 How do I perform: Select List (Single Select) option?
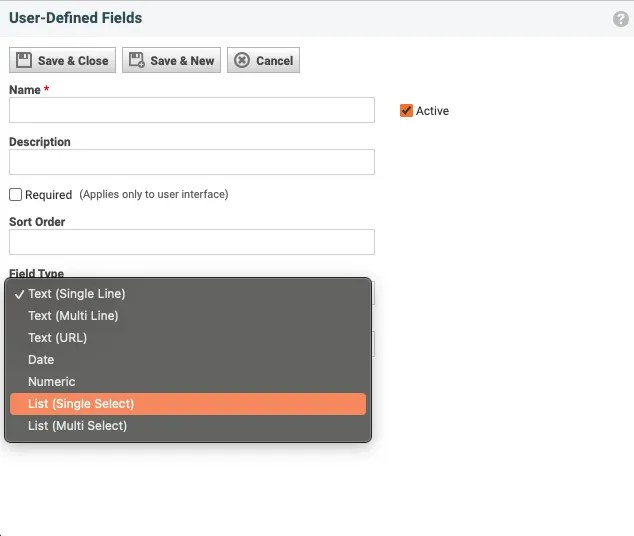(x=188, y=404)
